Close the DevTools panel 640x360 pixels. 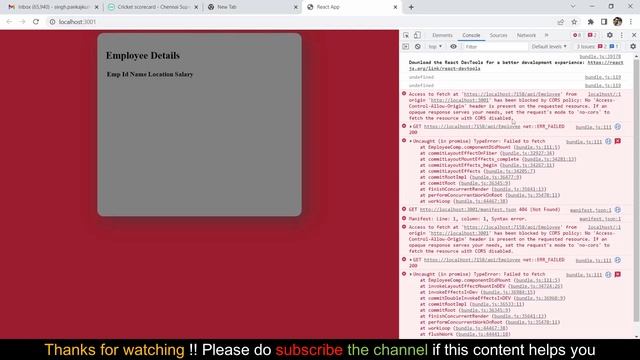634,36
